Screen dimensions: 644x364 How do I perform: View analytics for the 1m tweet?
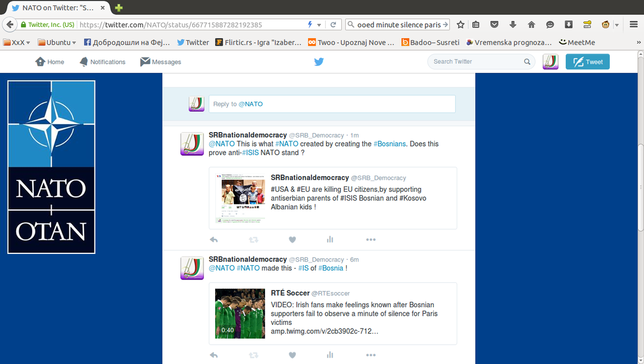pyautogui.click(x=330, y=239)
